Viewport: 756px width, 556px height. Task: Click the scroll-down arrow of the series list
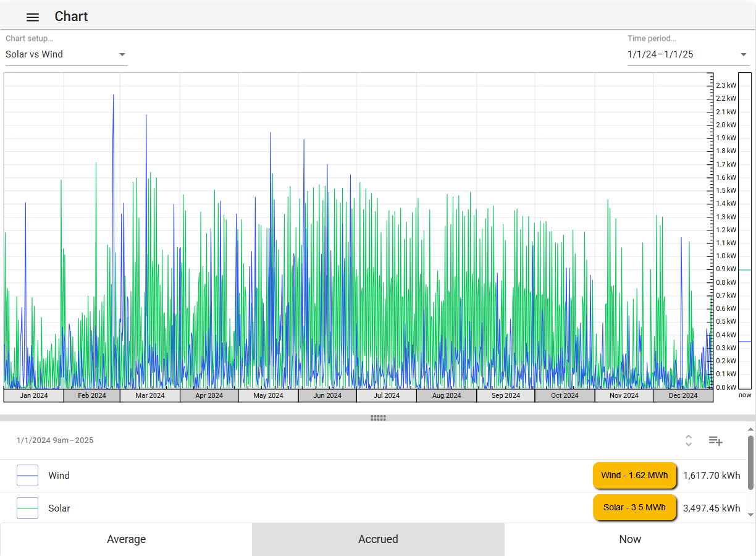(x=750, y=515)
